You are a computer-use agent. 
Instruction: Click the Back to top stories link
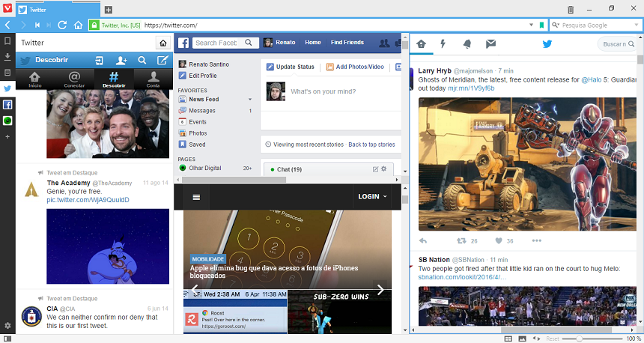point(371,145)
